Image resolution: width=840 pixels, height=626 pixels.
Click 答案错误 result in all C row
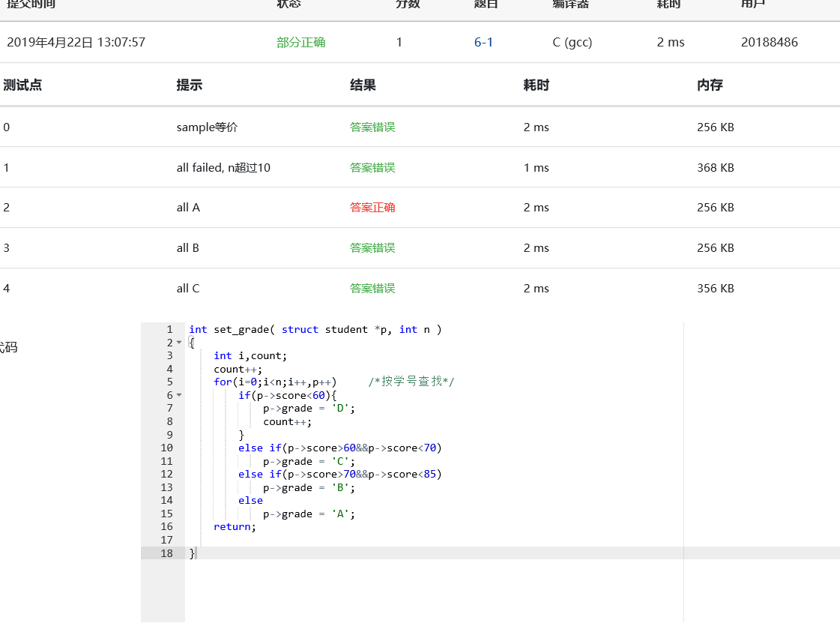click(372, 289)
